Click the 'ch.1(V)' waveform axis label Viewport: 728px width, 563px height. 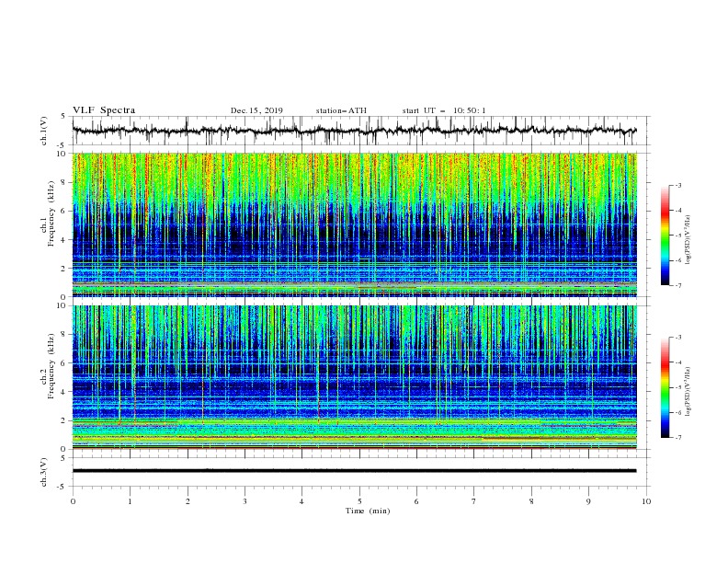(44, 131)
